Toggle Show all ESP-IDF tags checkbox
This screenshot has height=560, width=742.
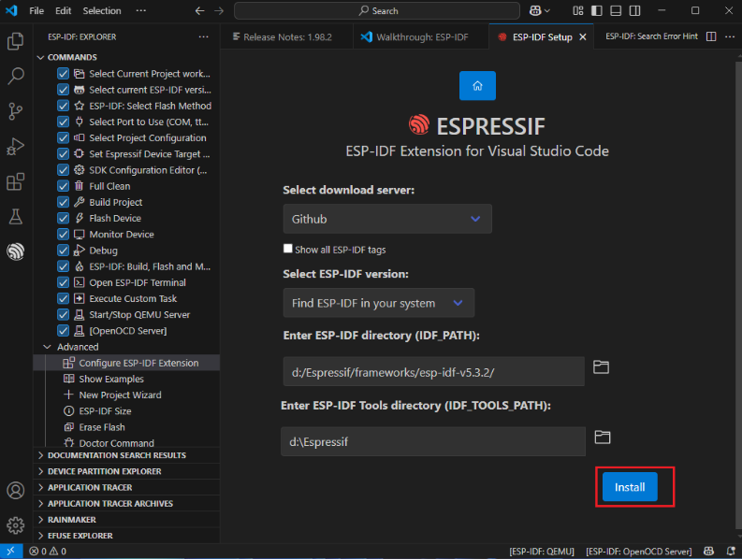287,249
